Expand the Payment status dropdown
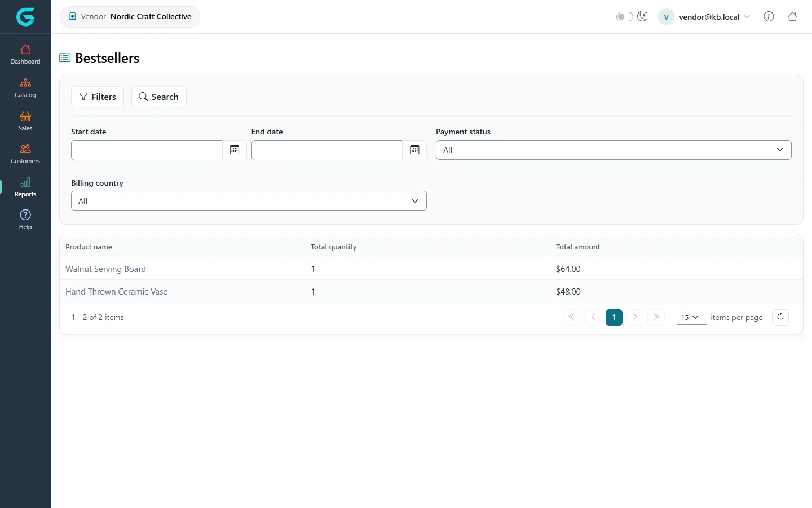This screenshot has height=508, width=812. (x=614, y=150)
